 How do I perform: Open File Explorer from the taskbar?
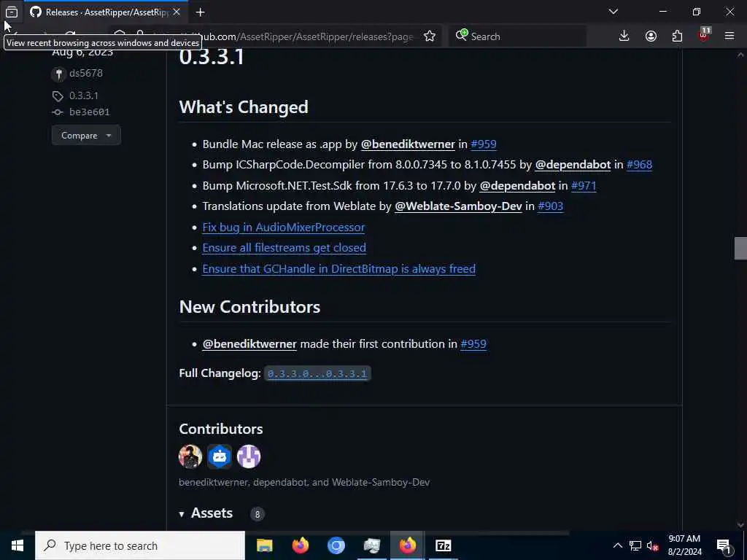(x=264, y=545)
